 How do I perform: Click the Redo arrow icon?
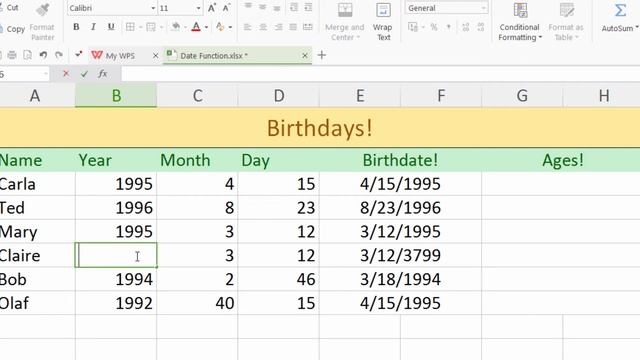pyautogui.click(x=59, y=55)
